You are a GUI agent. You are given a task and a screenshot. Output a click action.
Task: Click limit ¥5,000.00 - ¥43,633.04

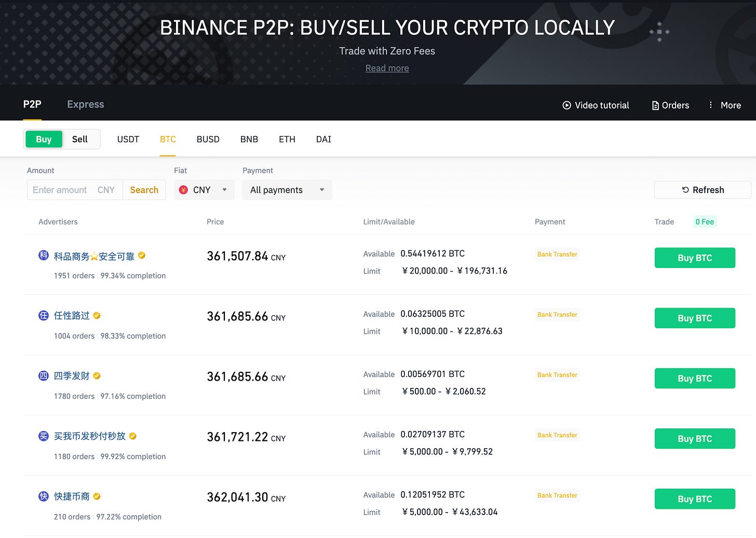tap(450, 512)
